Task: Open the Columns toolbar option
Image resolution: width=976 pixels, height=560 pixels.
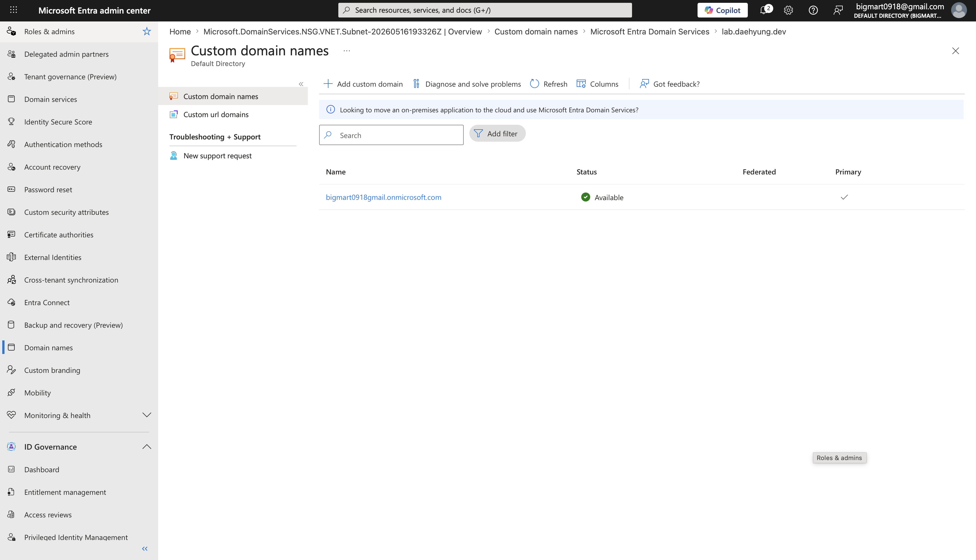Action: click(x=598, y=84)
